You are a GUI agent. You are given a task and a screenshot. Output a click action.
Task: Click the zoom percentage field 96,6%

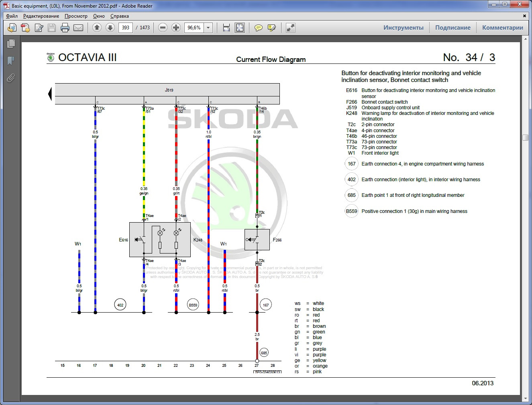[194, 28]
